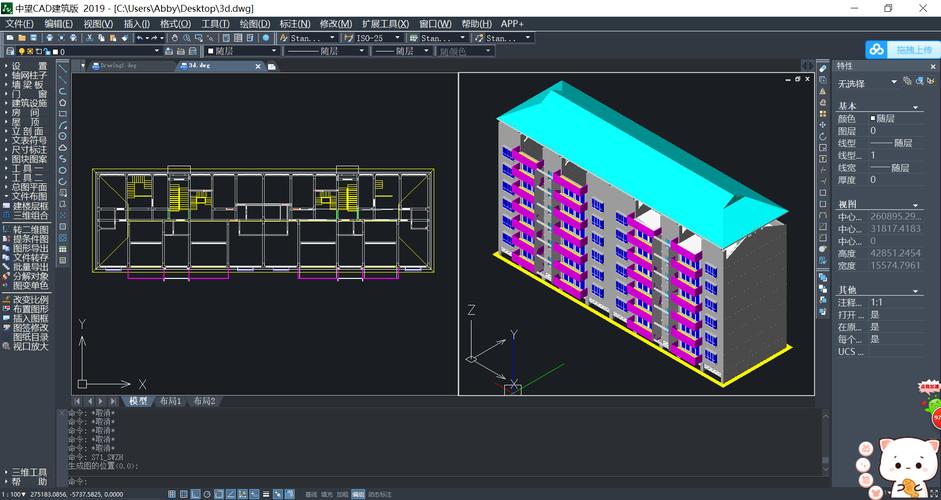Viewport: 941px width, 500px height.
Task: Open 帮助 in the side menu
Action: pyautogui.click(x=26, y=482)
